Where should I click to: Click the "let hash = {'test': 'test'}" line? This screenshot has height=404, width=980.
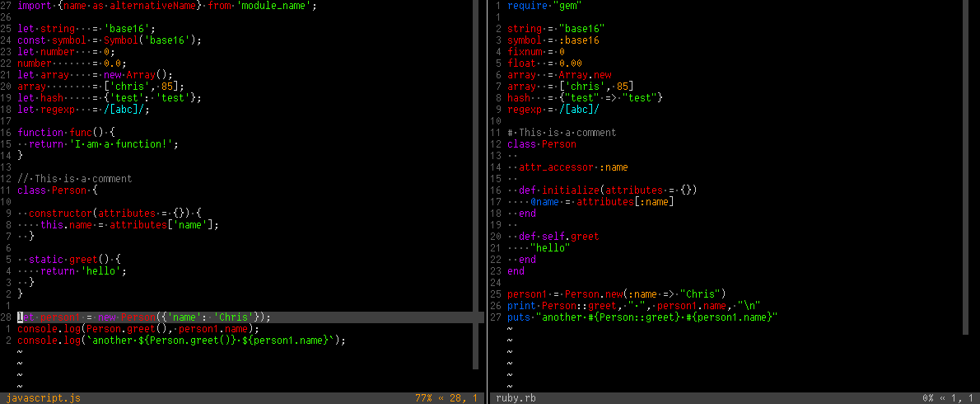[x=110, y=98]
